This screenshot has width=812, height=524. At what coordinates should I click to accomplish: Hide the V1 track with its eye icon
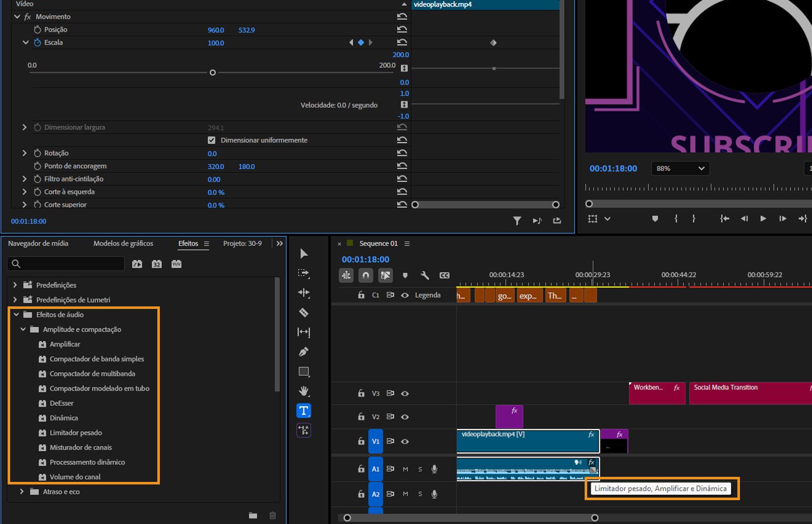pos(404,441)
